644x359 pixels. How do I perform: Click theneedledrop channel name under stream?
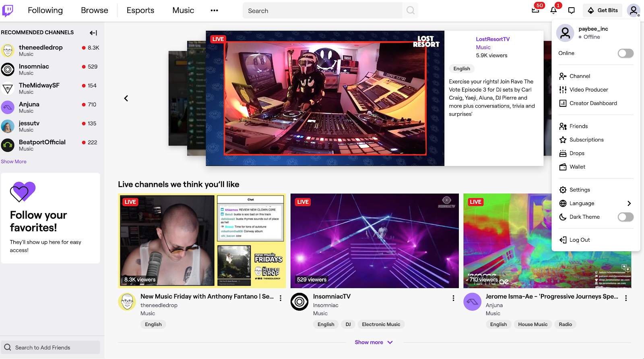(159, 305)
